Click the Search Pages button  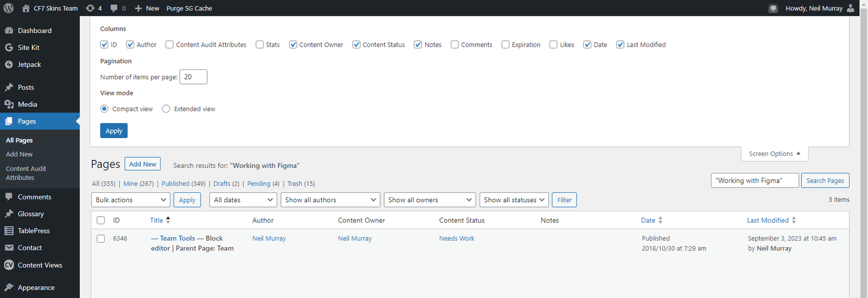[x=825, y=180]
